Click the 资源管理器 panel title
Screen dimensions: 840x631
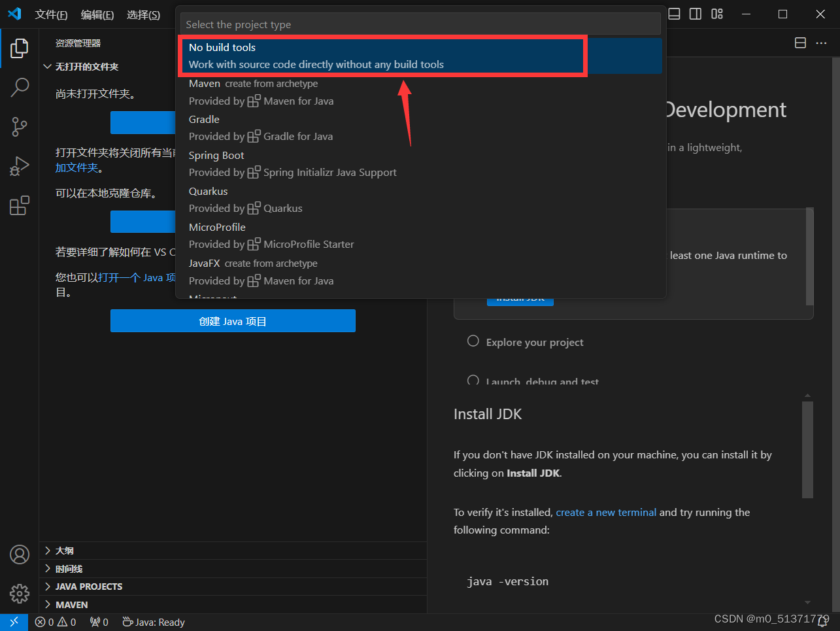pyautogui.click(x=78, y=43)
